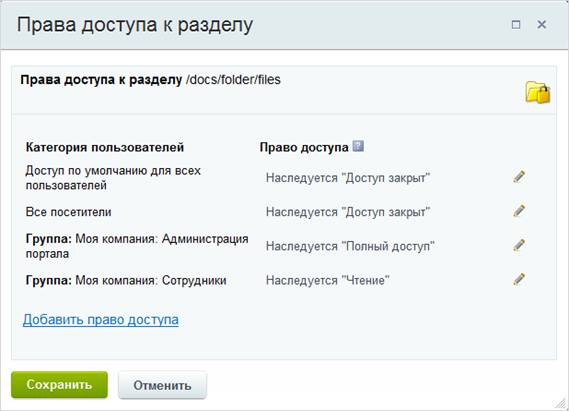Click Добавить право доступа link
The image size is (569, 411).
pos(101,320)
